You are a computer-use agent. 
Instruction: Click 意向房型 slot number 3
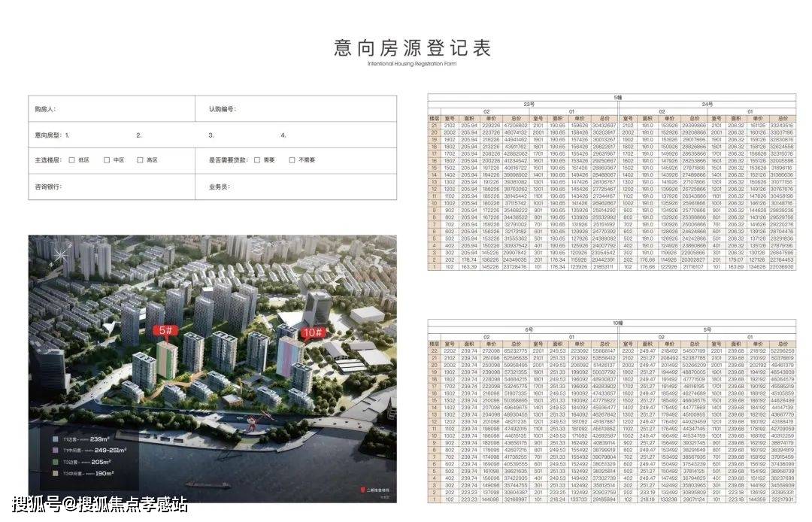[x=211, y=135]
